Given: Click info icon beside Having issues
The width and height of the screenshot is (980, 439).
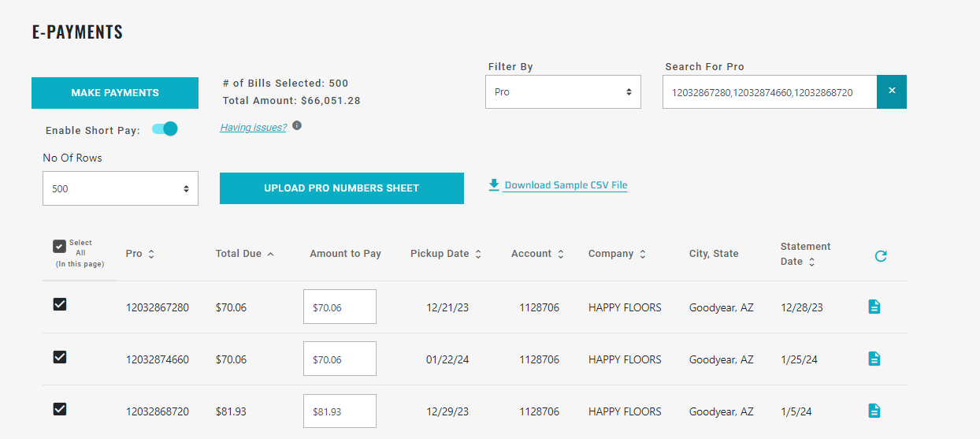Looking at the screenshot, I should pyautogui.click(x=297, y=126).
